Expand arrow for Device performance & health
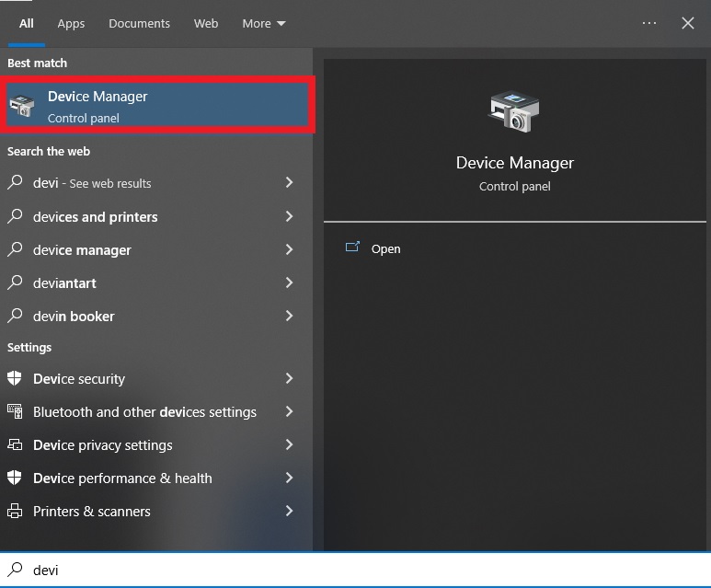 tap(290, 478)
